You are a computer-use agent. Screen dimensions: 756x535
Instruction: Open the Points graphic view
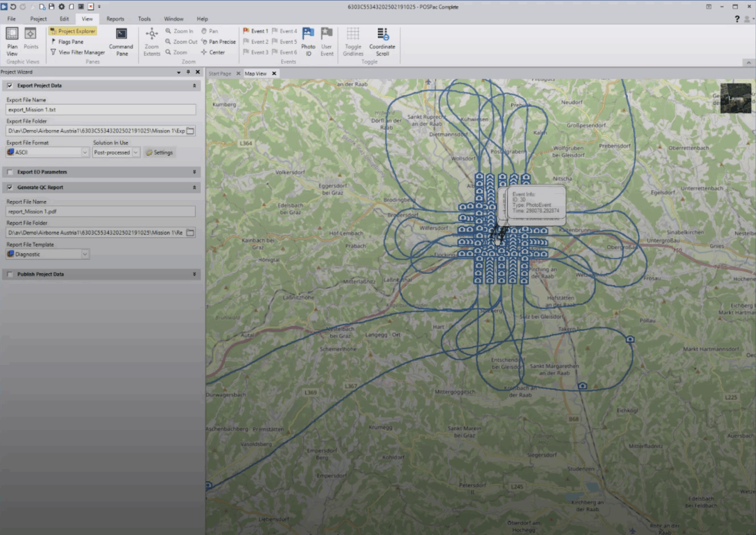pyautogui.click(x=31, y=39)
